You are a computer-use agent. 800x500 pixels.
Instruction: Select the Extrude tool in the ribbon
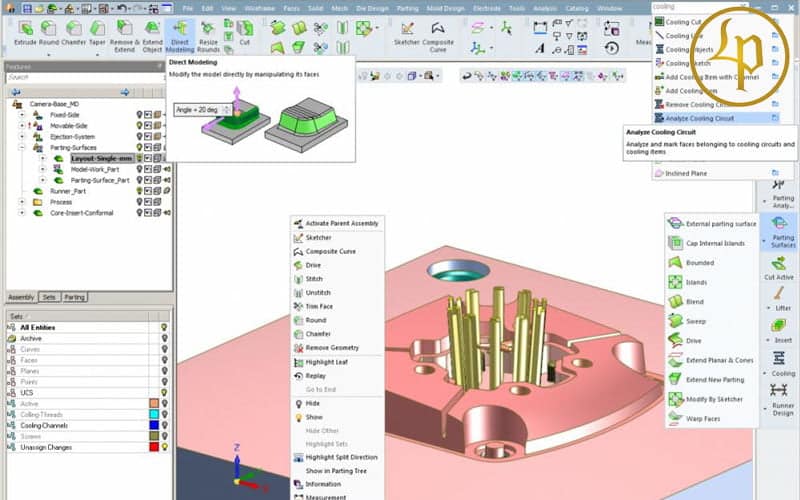pos(25,33)
